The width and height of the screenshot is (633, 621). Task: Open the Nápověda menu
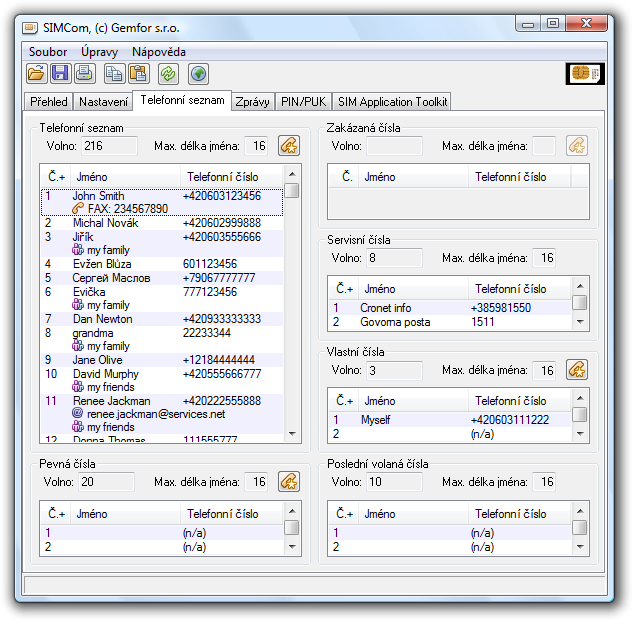158,51
